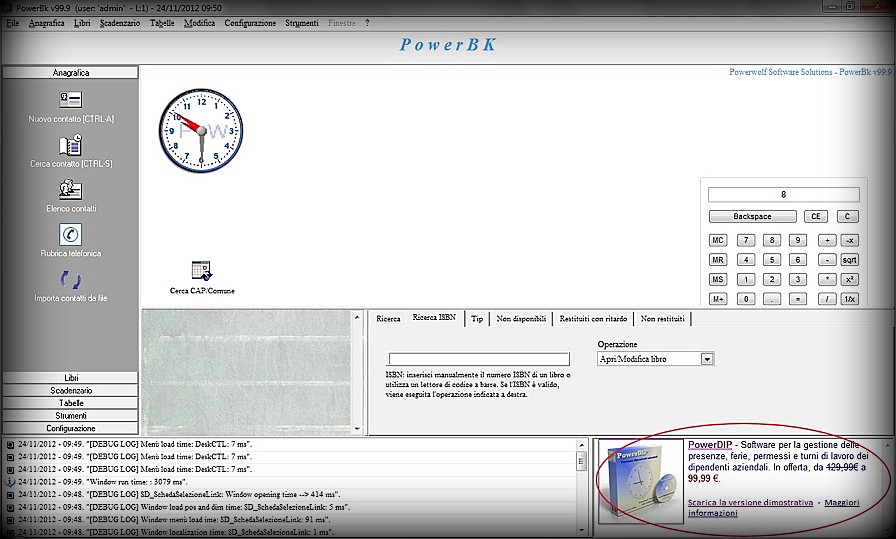The image size is (896, 539).
Task: Open the Tabelle menu
Action: [162, 23]
